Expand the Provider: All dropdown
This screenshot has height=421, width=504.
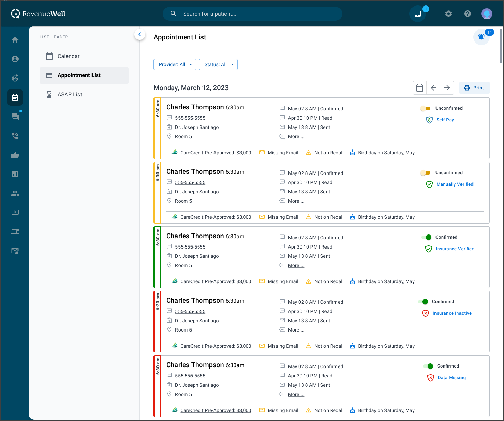175,64
